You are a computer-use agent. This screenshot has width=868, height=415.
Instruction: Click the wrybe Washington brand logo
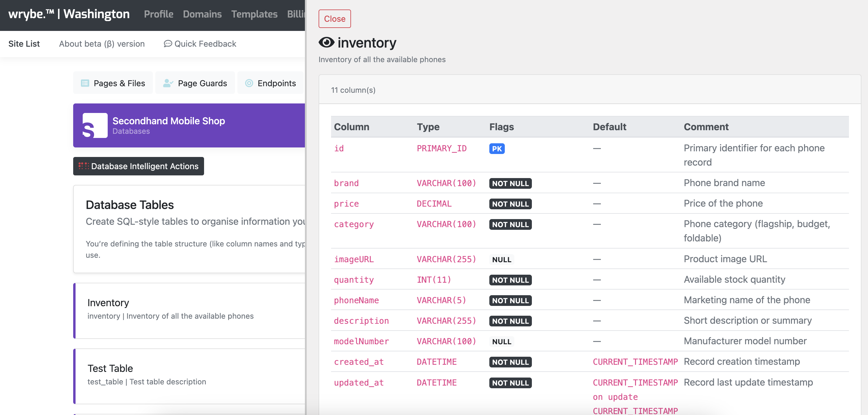pos(69,14)
